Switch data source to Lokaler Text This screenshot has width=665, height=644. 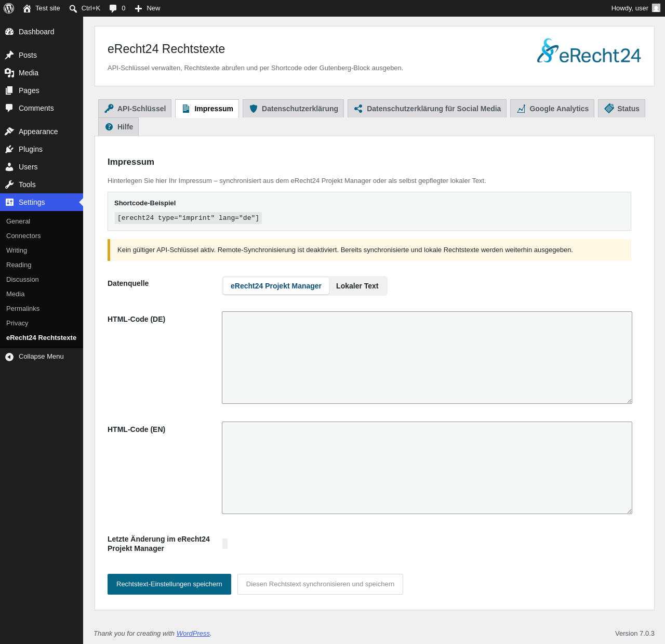(357, 286)
